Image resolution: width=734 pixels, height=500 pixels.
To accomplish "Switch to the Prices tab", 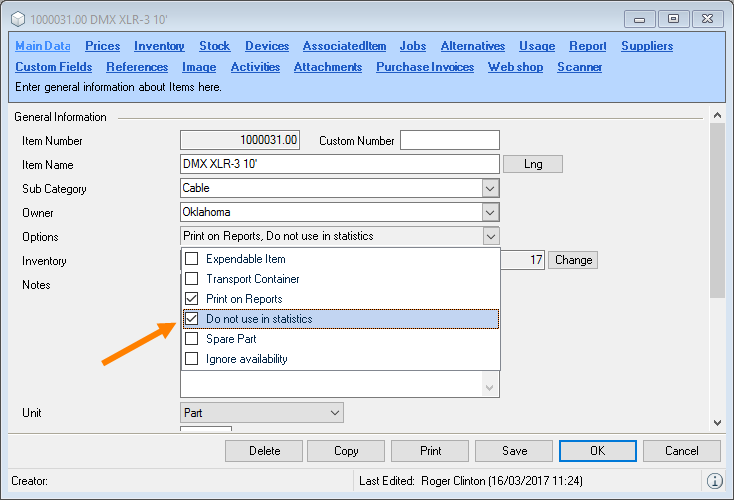I will tap(102, 46).
